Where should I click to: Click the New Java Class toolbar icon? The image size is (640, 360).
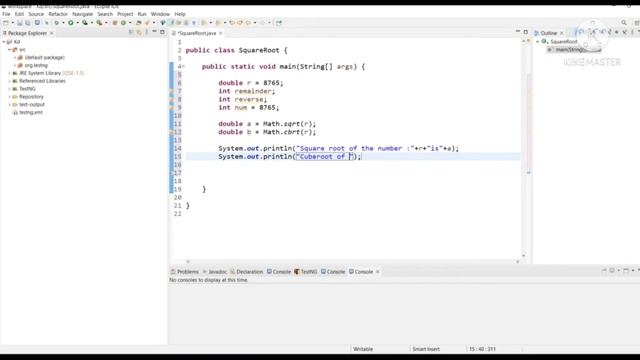click(x=123, y=23)
